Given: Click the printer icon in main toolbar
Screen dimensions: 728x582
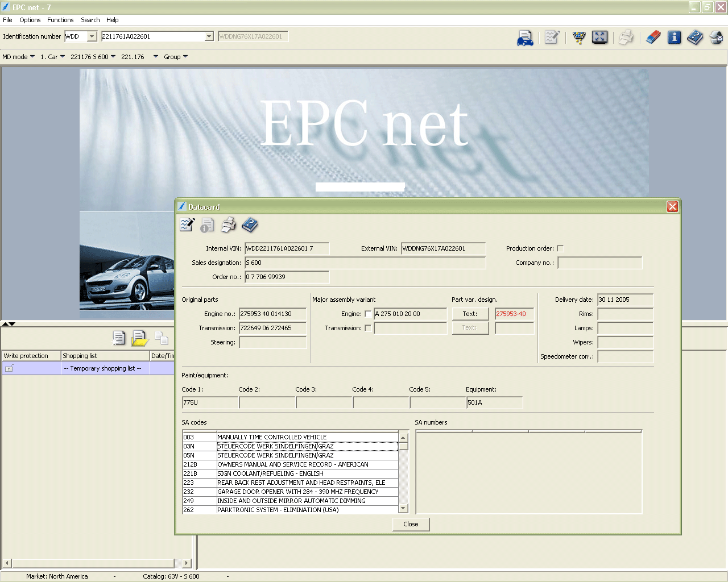Looking at the screenshot, I should 626,38.
